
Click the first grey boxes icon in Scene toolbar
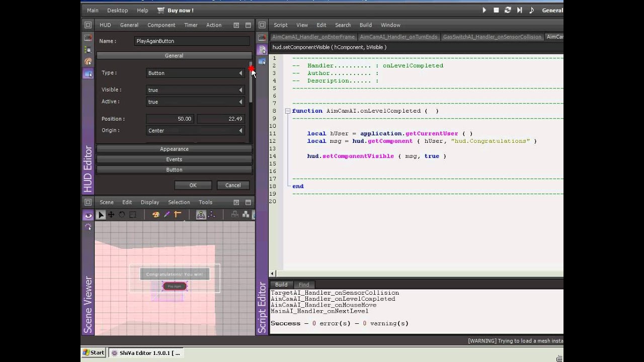[x=234, y=215]
